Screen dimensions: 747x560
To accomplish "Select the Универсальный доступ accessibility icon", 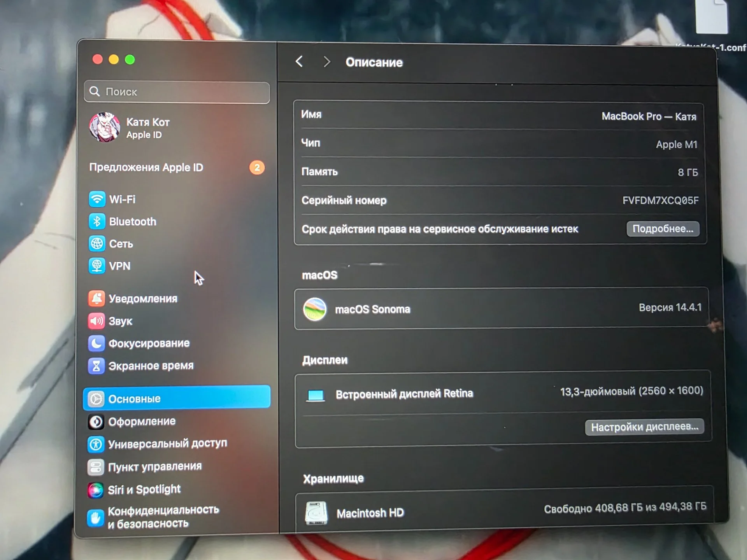I will 96,444.
